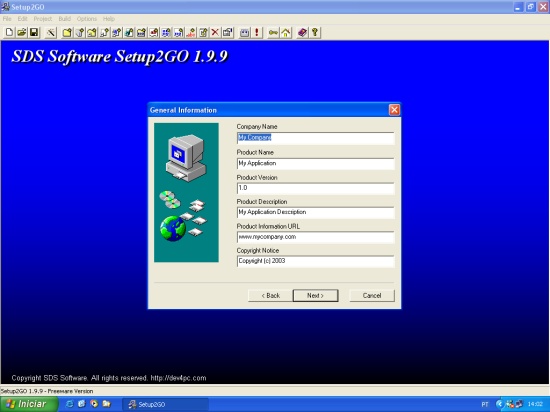This screenshot has height=412, width=550.
Task: Click the Product Version field
Action: (315, 188)
